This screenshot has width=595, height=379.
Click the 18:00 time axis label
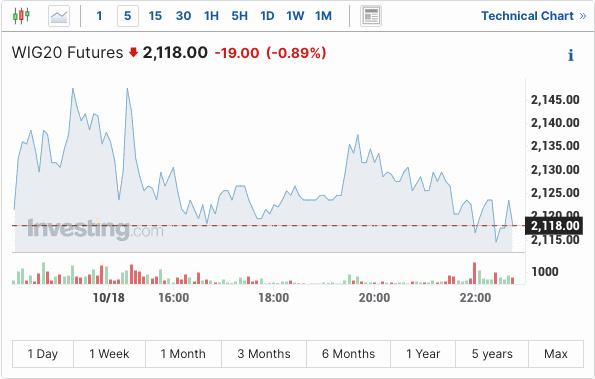tap(274, 298)
